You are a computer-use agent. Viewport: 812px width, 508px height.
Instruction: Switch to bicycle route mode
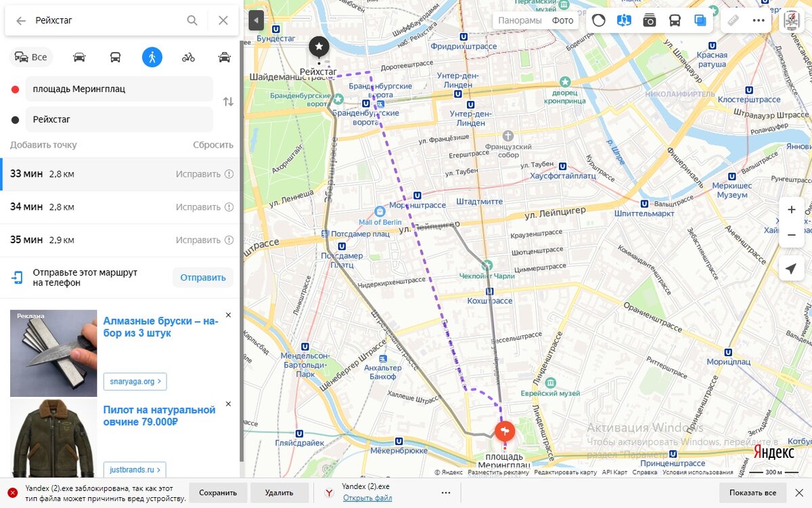[188, 57]
